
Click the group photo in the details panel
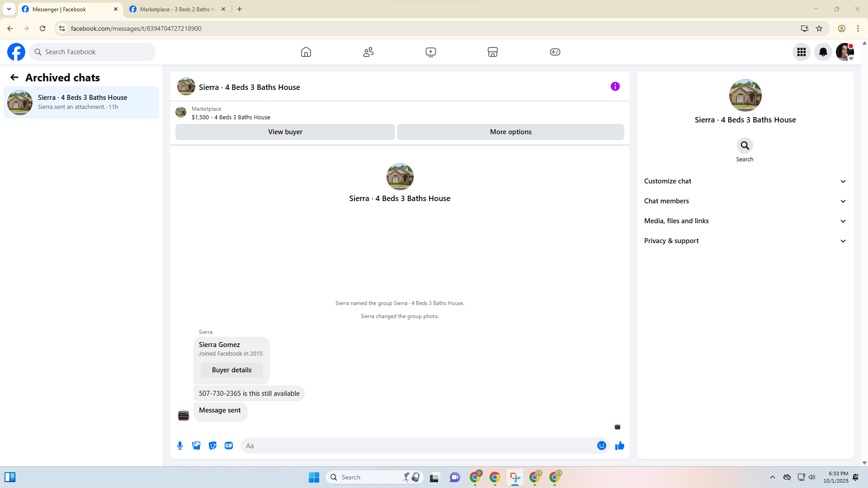[x=745, y=95]
